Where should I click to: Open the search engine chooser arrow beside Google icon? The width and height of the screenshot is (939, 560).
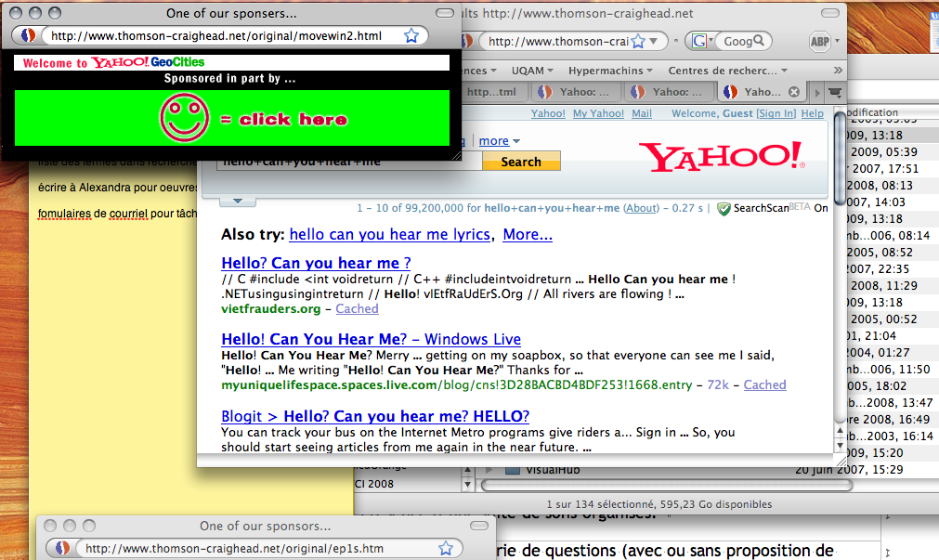pyautogui.click(x=711, y=40)
